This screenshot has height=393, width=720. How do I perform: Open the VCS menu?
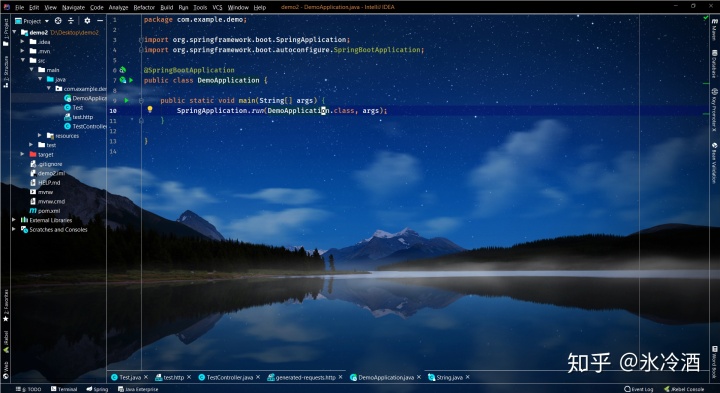pyautogui.click(x=217, y=7)
